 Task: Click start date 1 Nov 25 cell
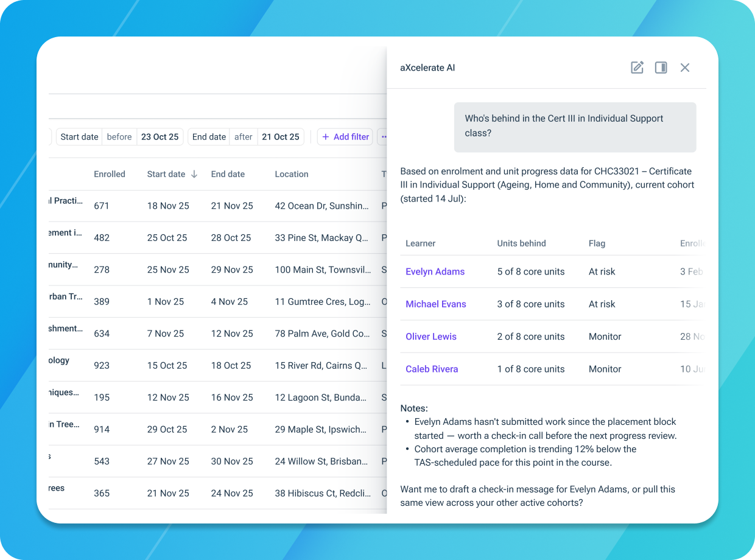(166, 301)
